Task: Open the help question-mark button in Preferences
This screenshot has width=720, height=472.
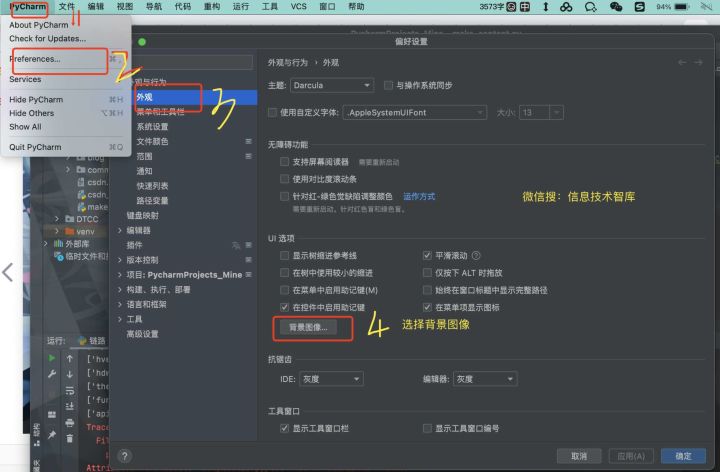Action: [x=124, y=456]
